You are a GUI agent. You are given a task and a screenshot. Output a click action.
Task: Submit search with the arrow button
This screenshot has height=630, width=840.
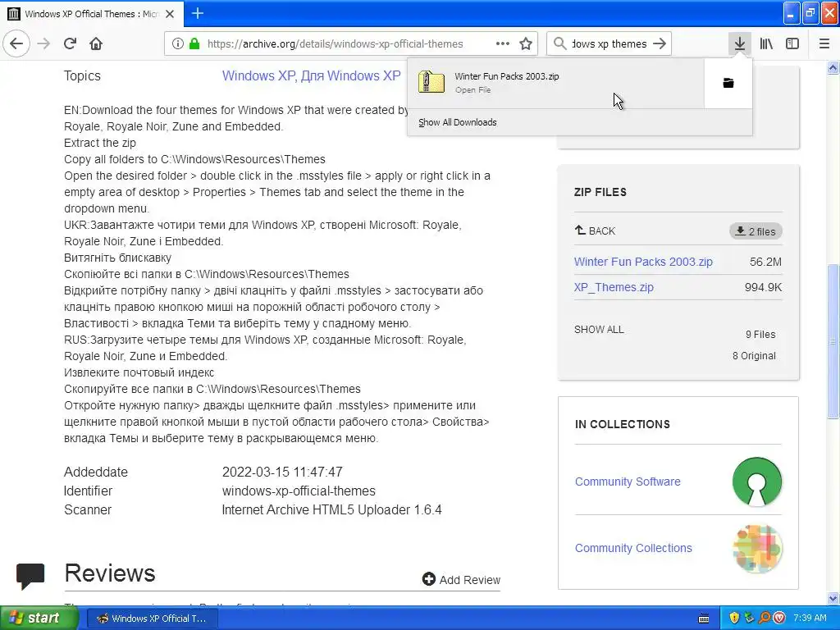pos(660,43)
